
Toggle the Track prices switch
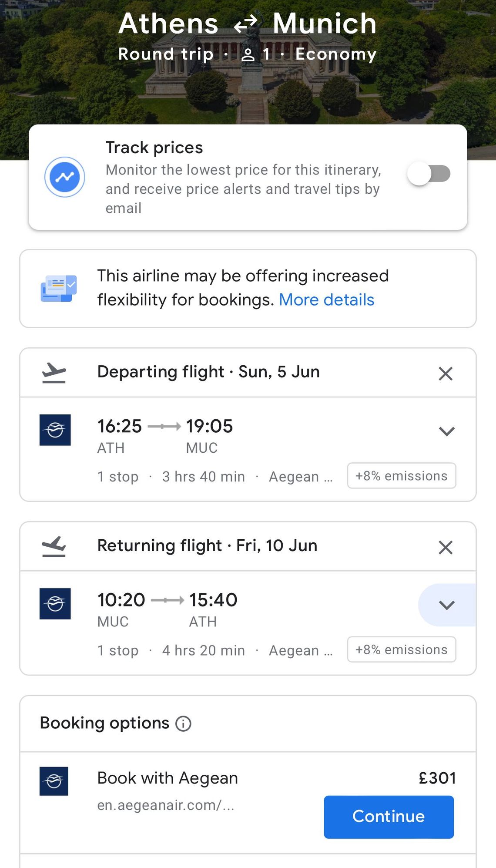click(x=429, y=174)
